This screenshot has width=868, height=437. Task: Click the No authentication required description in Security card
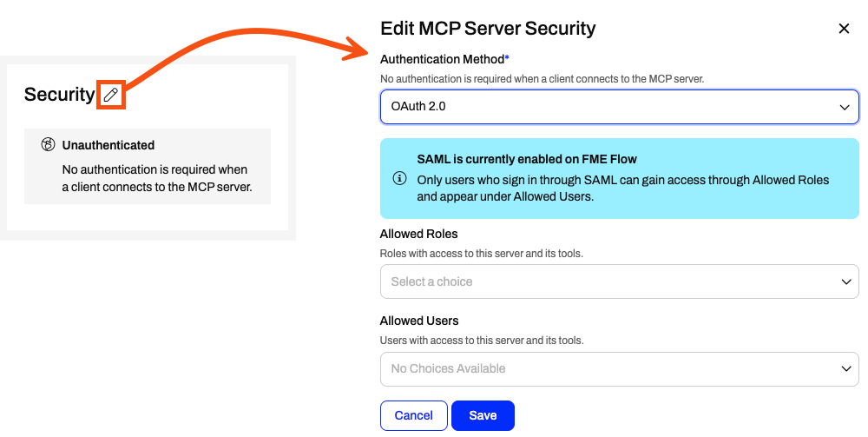[156, 178]
